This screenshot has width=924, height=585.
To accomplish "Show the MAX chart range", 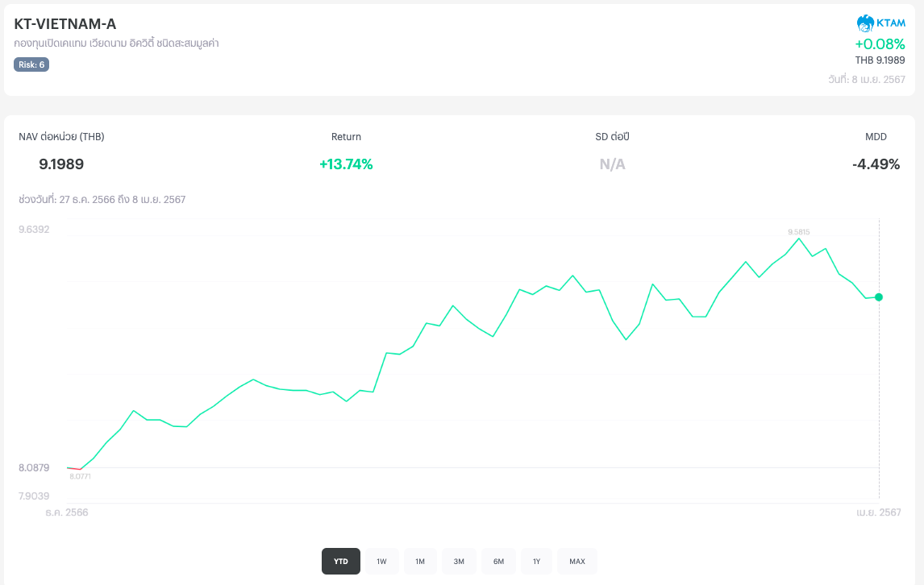I will click(577, 561).
